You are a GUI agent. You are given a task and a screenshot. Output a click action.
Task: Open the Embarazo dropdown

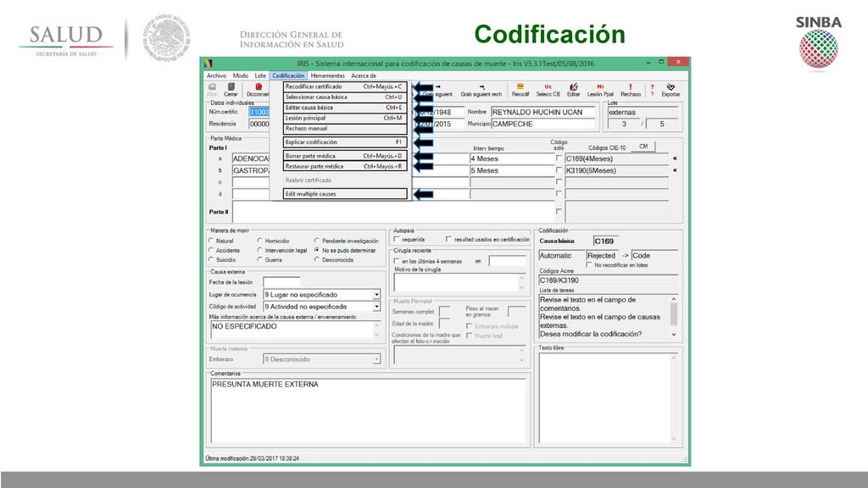tap(376, 359)
